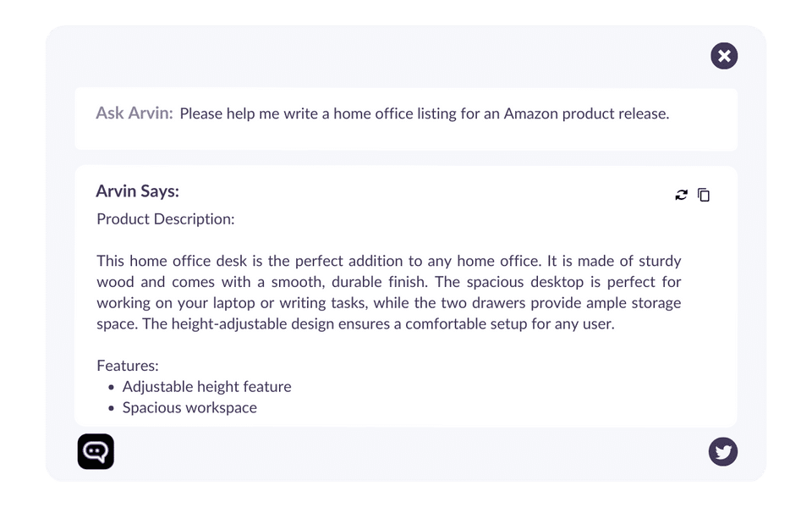Click the line beginning "The height-adjustable design"
This screenshot has width=812, height=508.
(x=355, y=324)
